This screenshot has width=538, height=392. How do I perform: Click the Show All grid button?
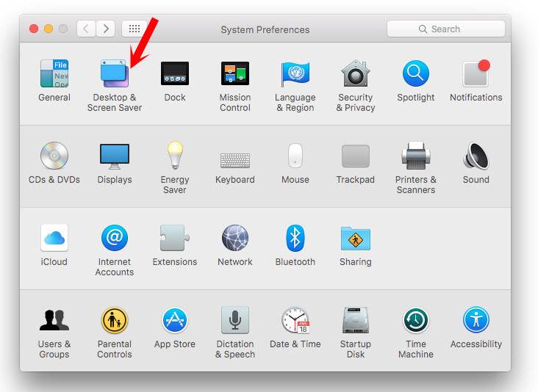pyautogui.click(x=134, y=29)
